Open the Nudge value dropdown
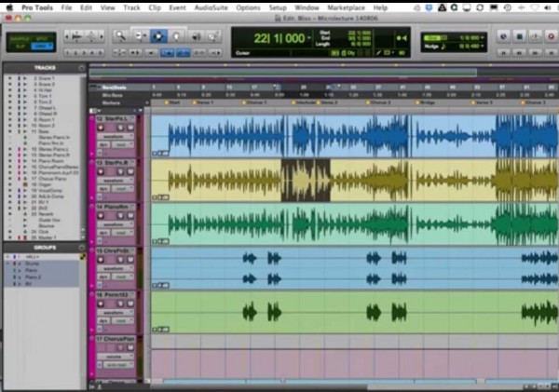This screenshot has height=392, width=559. tap(483, 46)
